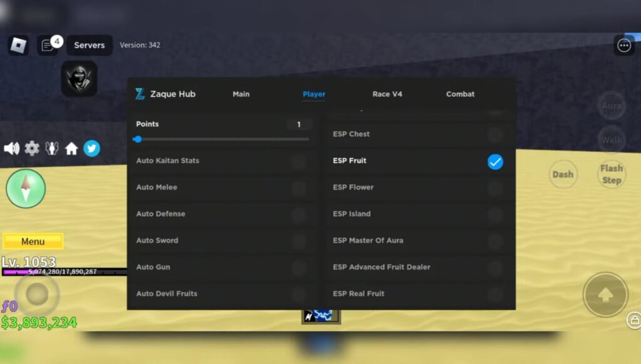Enable the ESP Real Fruit toggle
The height and width of the screenshot is (364, 641).
point(495,294)
